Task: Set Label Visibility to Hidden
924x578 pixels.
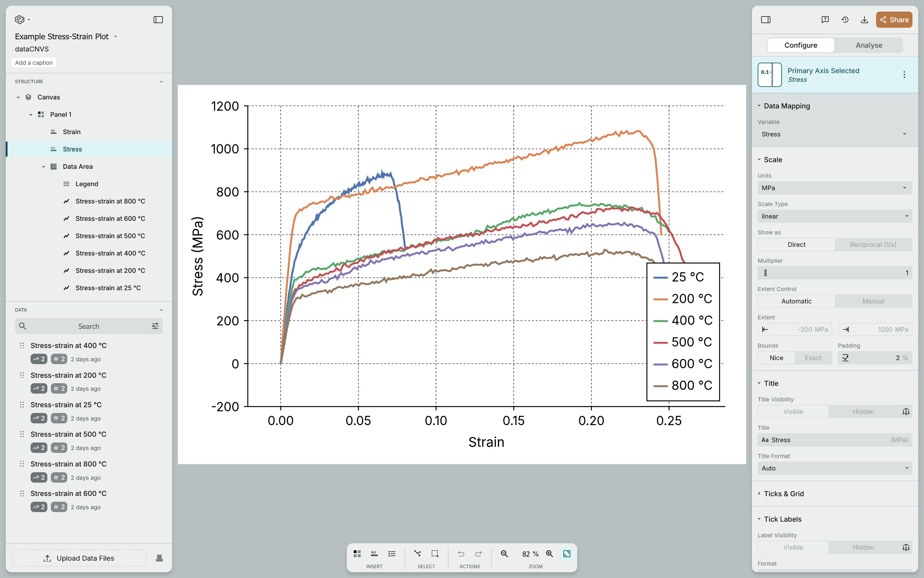Action: tap(863, 547)
